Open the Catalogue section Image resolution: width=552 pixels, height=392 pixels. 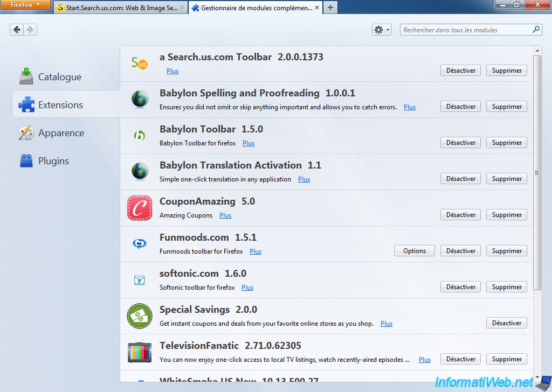pos(51,76)
